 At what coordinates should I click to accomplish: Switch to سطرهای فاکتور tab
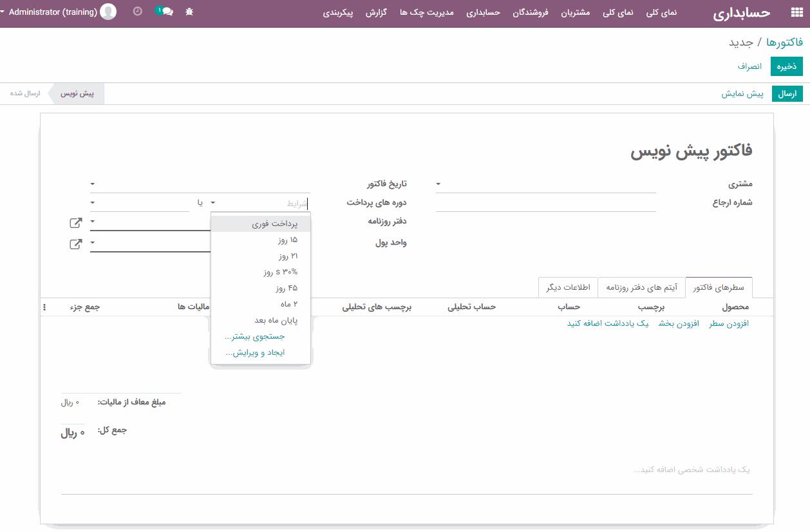[719, 287]
